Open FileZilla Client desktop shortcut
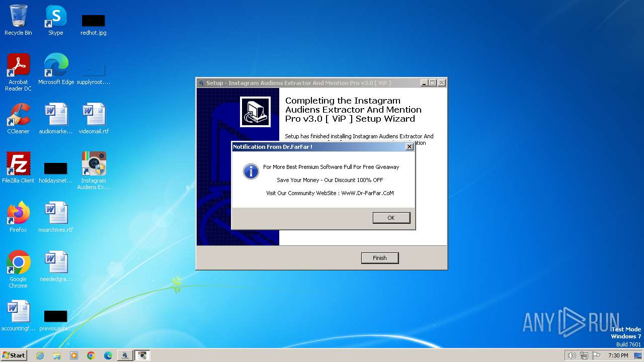 pyautogui.click(x=18, y=167)
